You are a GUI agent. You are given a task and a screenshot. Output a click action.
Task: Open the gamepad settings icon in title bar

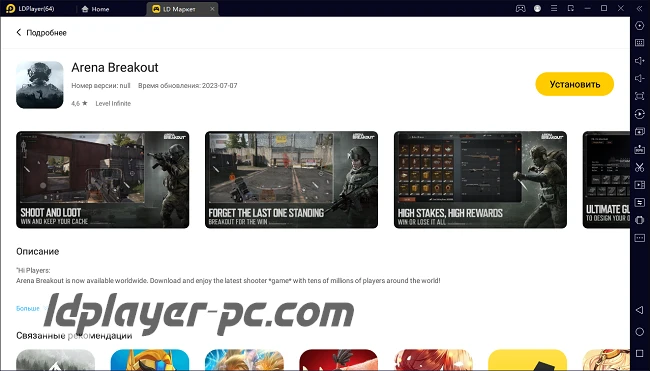coord(520,8)
